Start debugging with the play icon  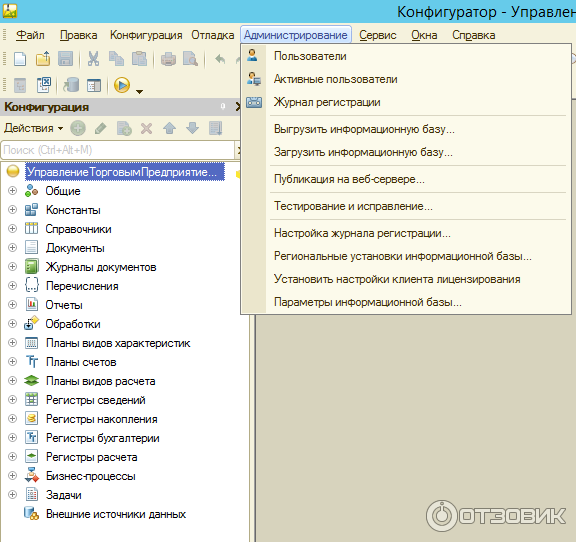coord(122,85)
